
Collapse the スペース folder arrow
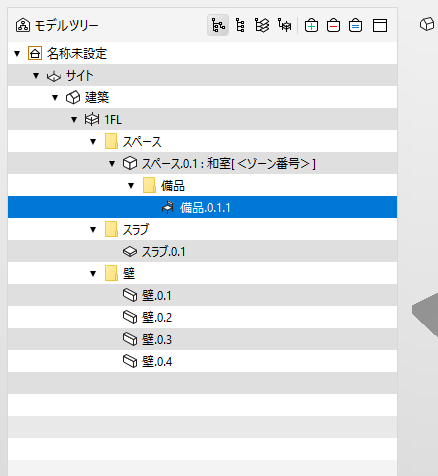(x=93, y=142)
